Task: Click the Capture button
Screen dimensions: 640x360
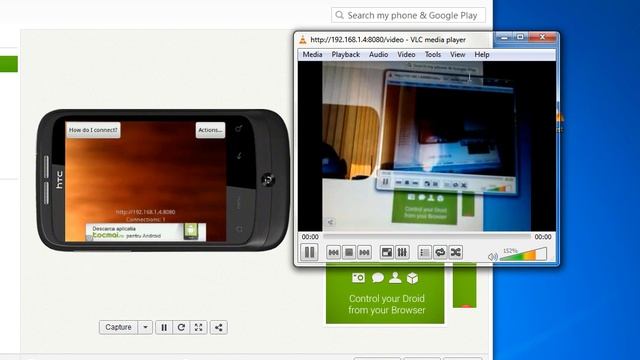Action: click(x=118, y=327)
